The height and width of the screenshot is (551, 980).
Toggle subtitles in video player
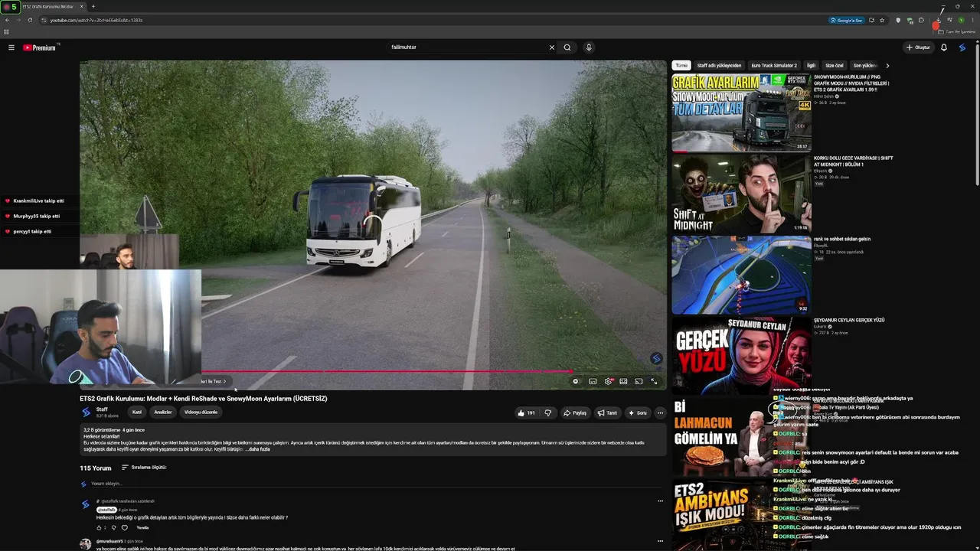coord(593,381)
